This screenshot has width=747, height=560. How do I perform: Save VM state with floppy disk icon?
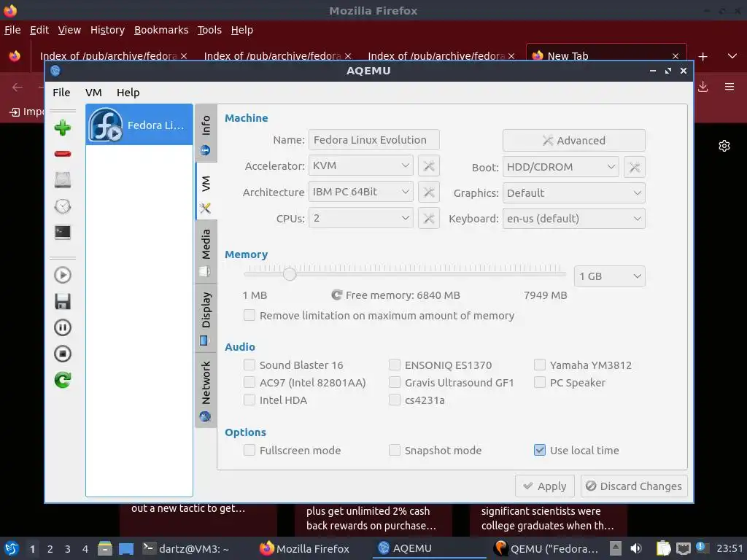[63, 301]
